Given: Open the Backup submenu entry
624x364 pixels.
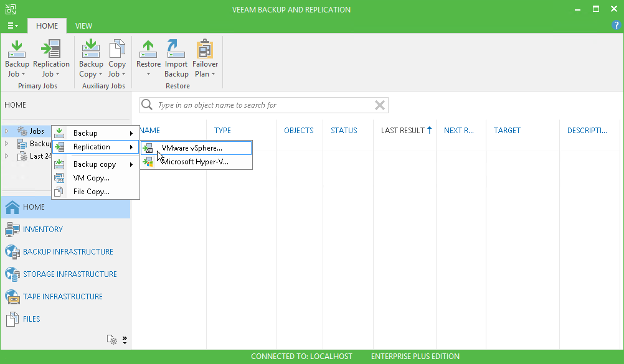Looking at the screenshot, I should (95, 133).
